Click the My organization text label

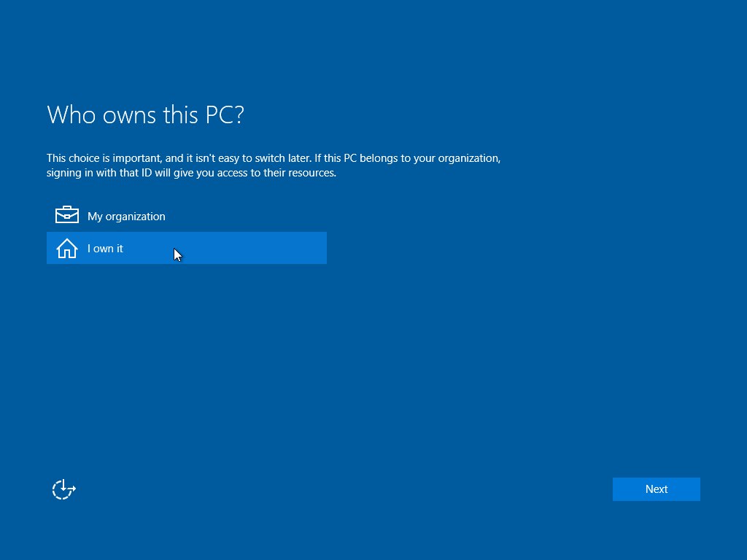pos(126,217)
